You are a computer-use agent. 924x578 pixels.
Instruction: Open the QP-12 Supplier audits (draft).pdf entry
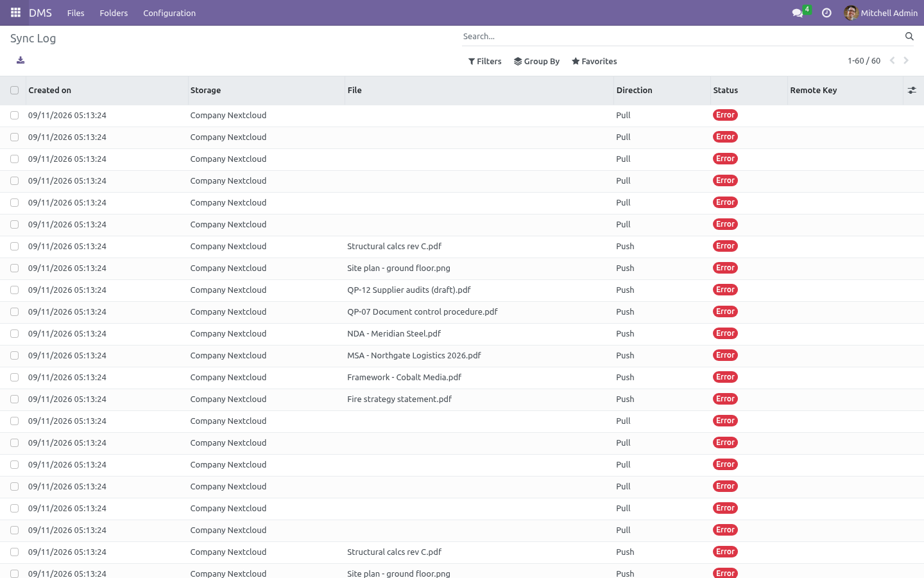(x=409, y=290)
